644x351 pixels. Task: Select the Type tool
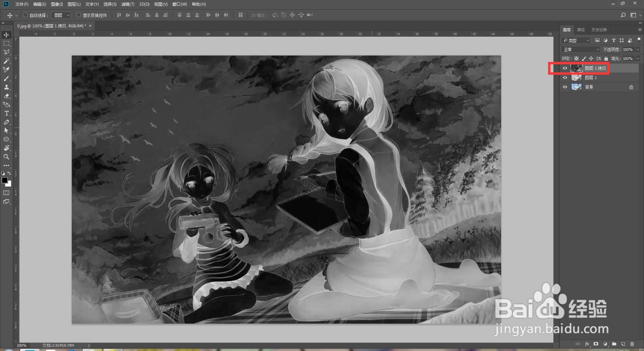[6, 113]
